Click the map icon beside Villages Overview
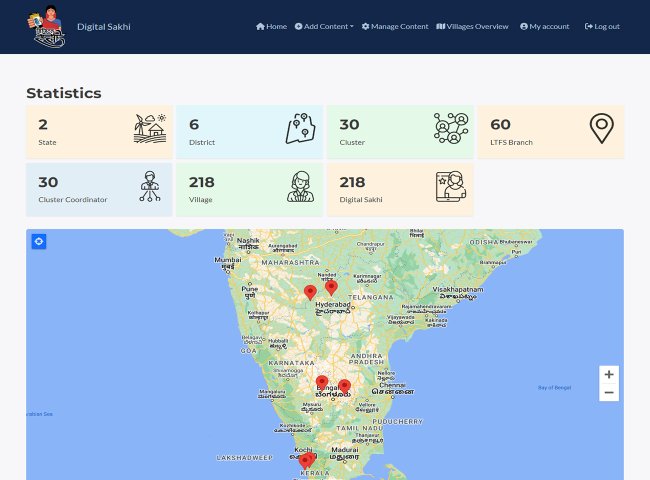This screenshot has width=650, height=480. 441,27
